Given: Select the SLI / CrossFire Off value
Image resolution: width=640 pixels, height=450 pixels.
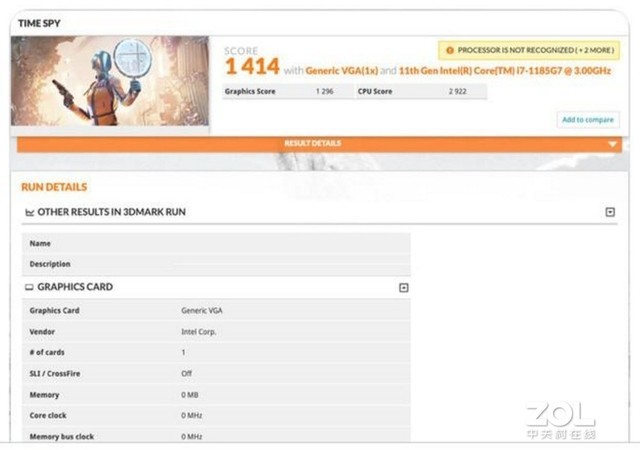Looking at the screenshot, I should point(186,374).
